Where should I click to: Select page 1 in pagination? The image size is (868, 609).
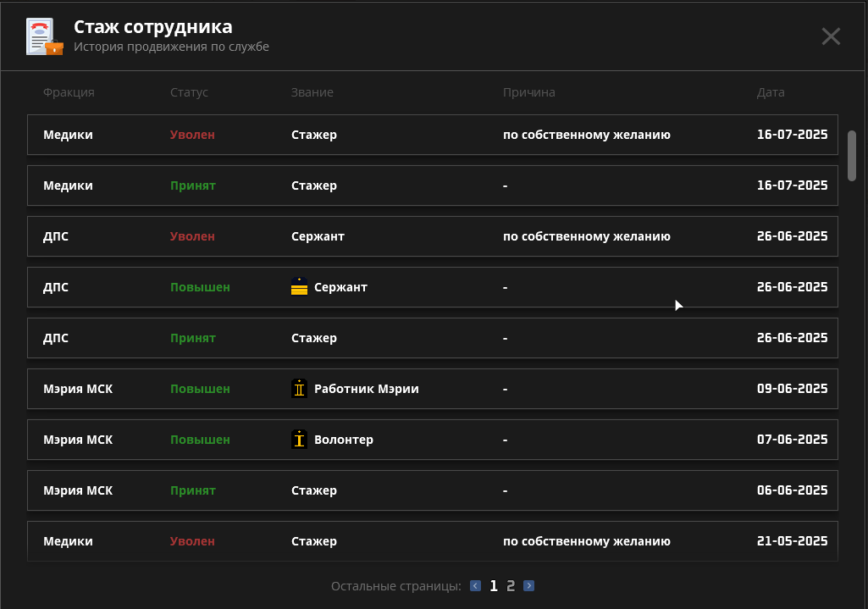(494, 585)
